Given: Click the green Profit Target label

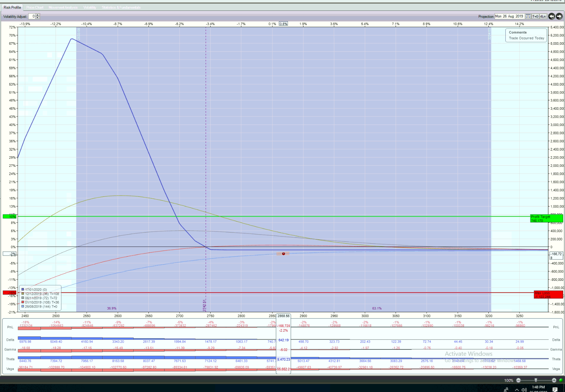Looking at the screenshot, I should pos(546,218).
